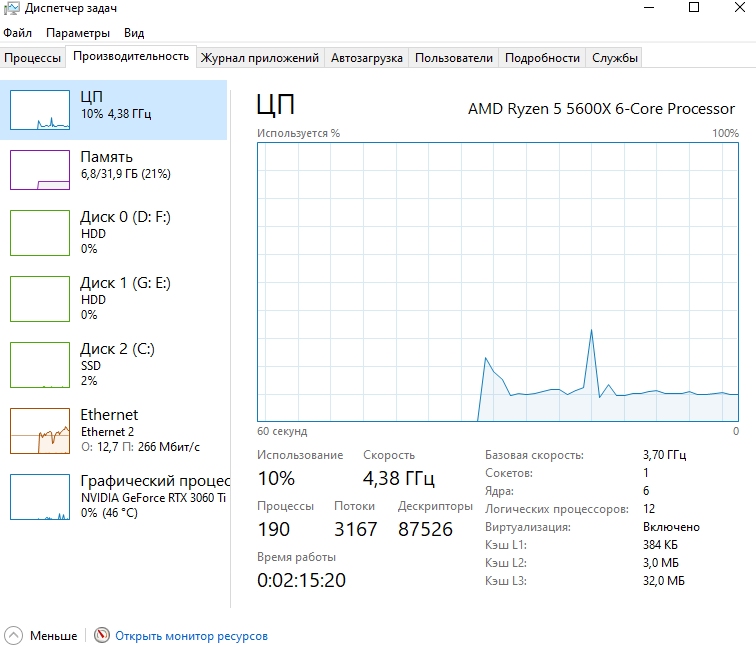
Task: Switch to the Пользователи tab
Action: (x=454, y=58)
